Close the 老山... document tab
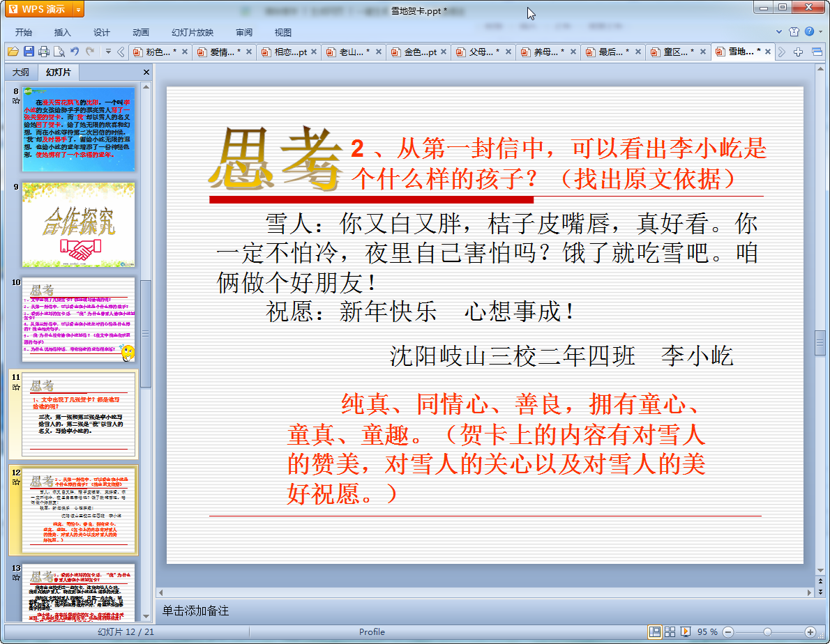 [379, 52]
